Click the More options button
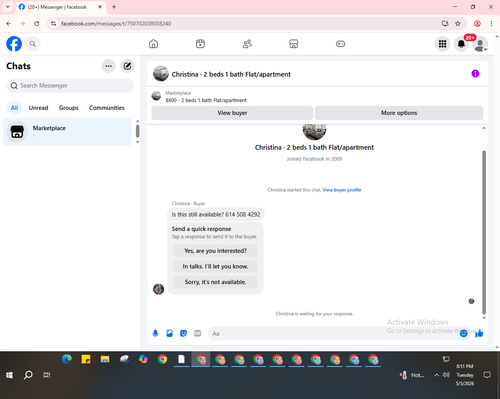 (399, 113)
